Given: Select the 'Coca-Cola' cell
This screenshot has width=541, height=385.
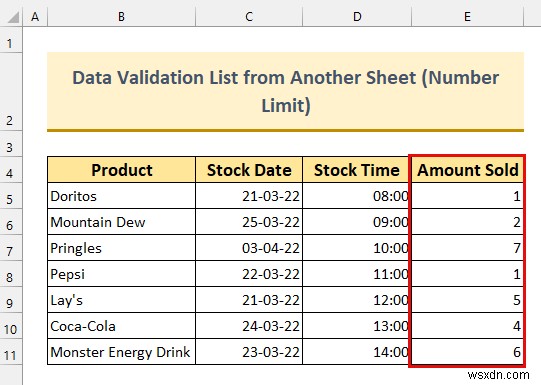Looking at the screenshot, I should point(121,326).
